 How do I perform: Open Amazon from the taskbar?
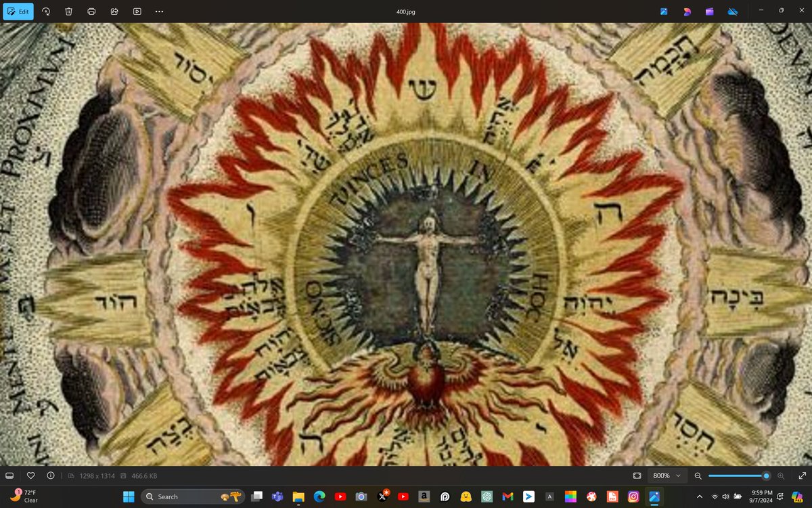[x=424, y=496]
